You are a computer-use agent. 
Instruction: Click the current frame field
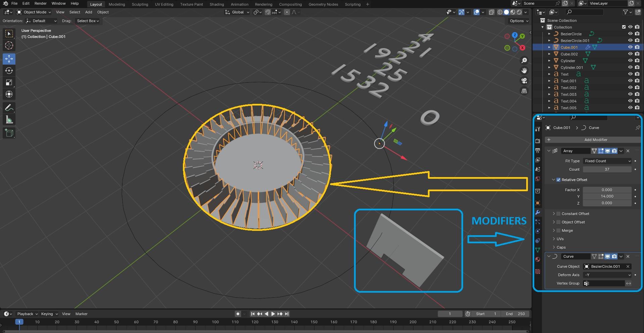(450, 314)
